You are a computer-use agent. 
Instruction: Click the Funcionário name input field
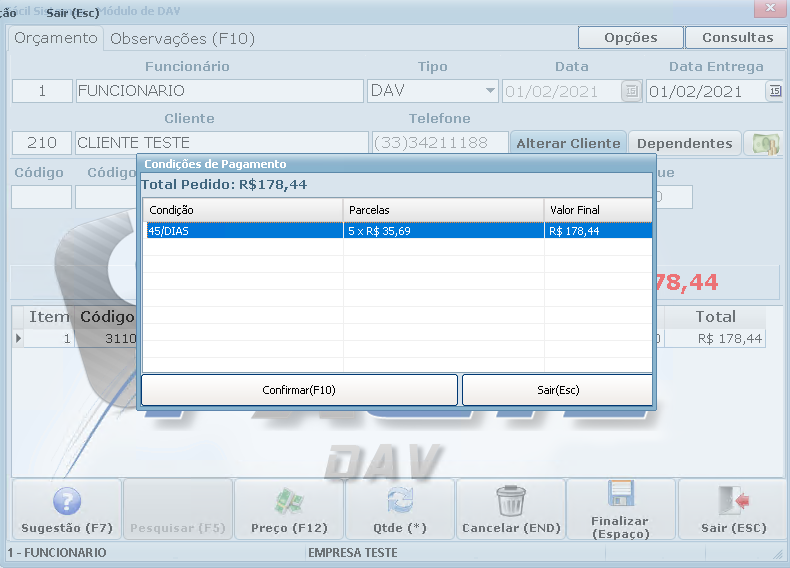point(219,91)
